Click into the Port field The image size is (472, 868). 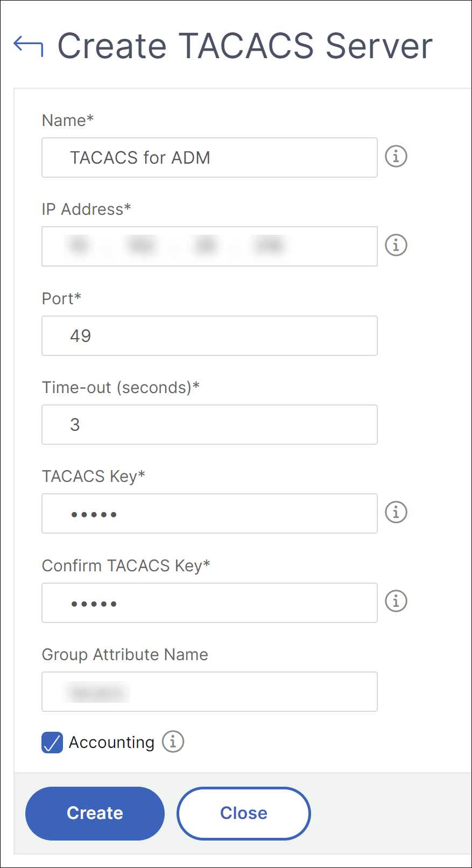209,335
